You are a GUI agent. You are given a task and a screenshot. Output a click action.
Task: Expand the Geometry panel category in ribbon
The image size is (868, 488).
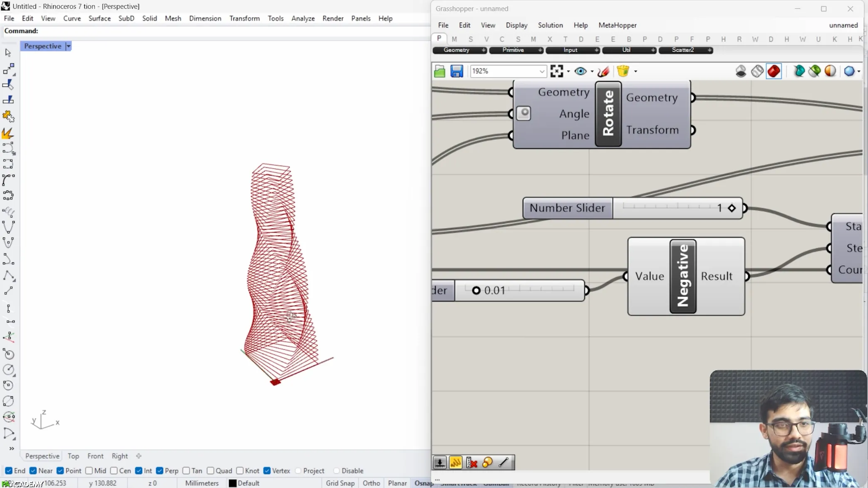click(x=483, y=50)
